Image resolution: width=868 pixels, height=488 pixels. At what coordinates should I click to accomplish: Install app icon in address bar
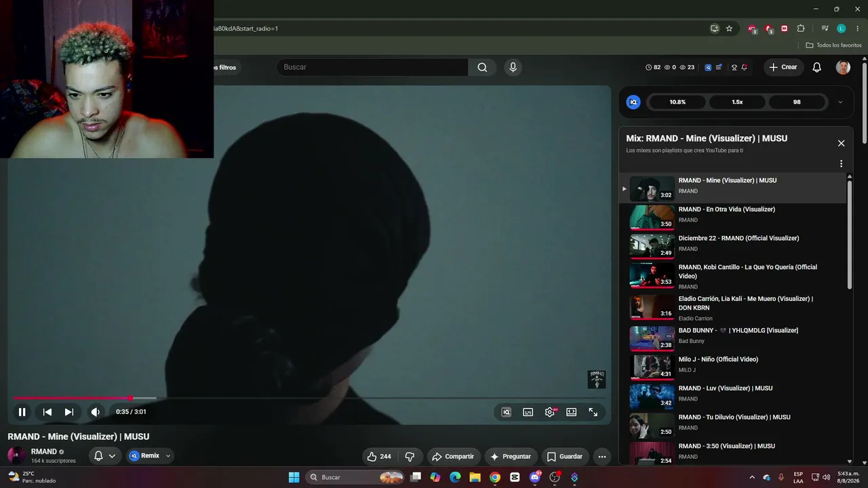pyautogui.click(x=714, y=28)
